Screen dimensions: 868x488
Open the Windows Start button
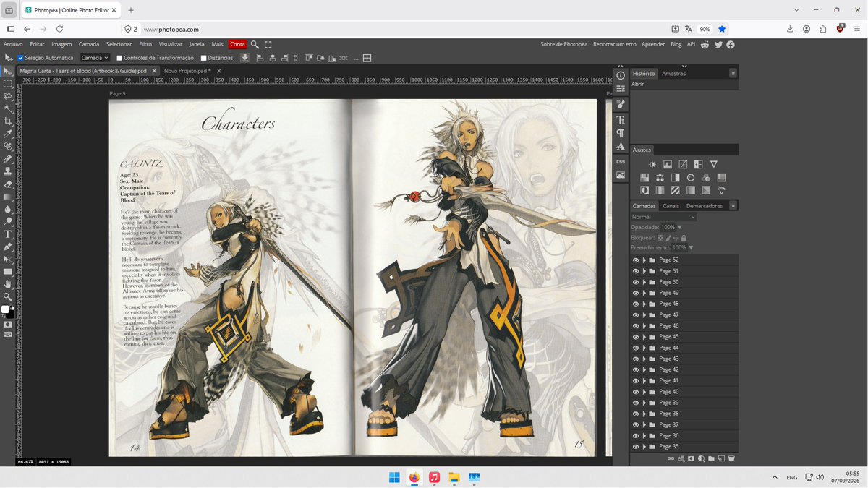[x=394, y=477]
